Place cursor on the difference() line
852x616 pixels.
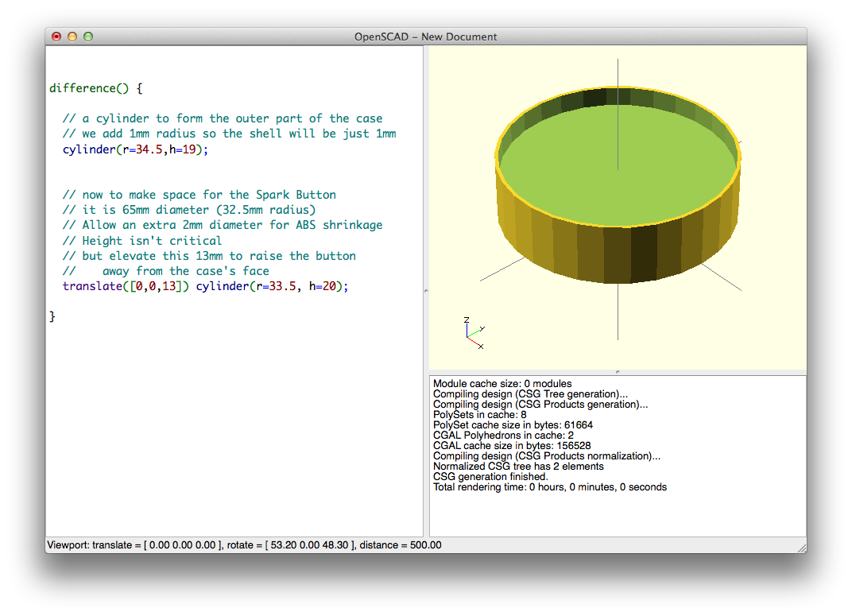[95, 88]
